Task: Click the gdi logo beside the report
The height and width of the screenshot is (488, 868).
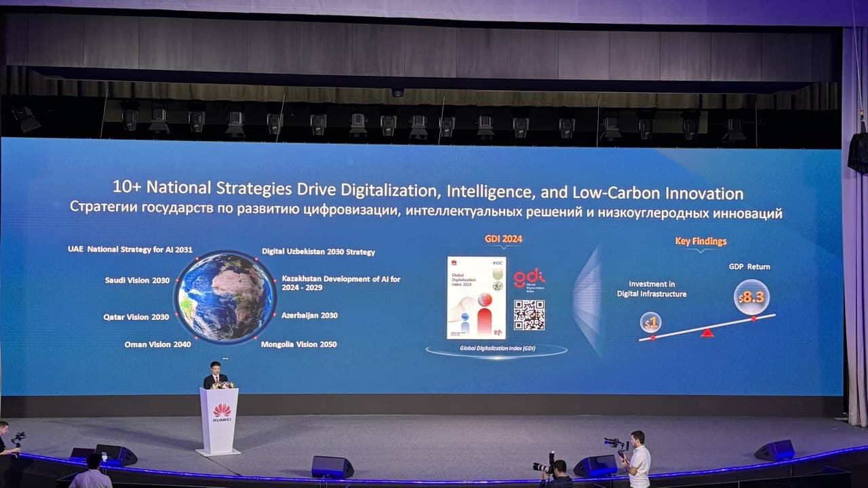Action: (x=528, y=279)
